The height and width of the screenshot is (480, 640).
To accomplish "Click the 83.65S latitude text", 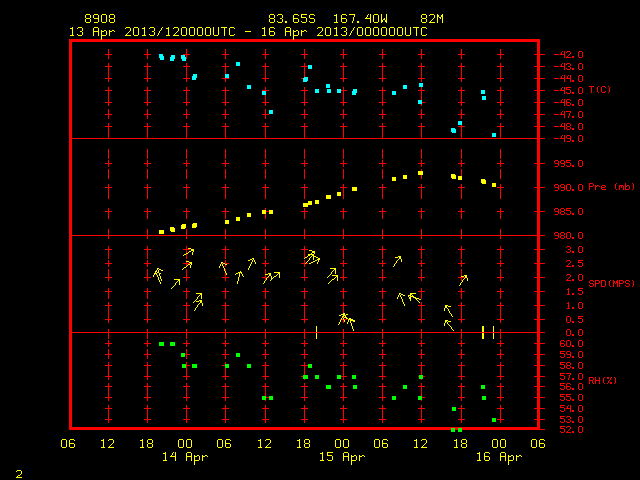I will pyautogui.click(x=292, y=19).
